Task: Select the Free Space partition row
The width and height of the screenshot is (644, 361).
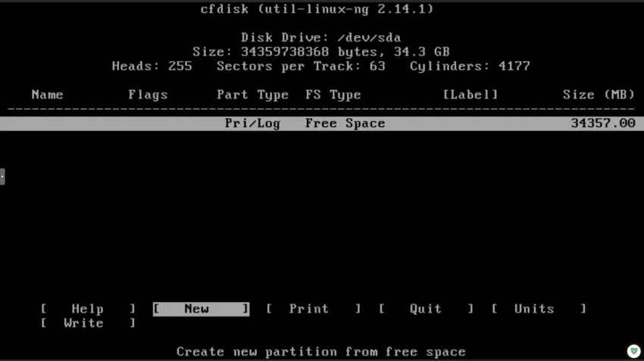Action: (322, 123)
